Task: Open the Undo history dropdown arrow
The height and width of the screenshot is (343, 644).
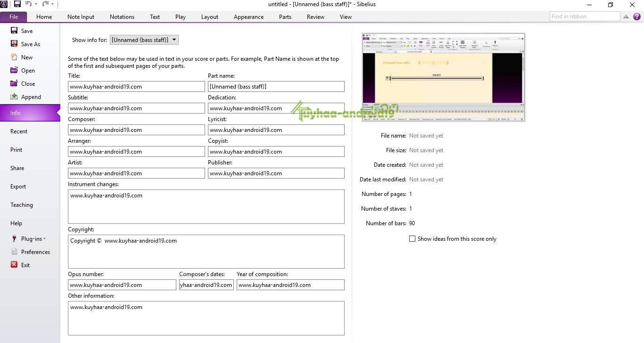Action: (x=35, y=4)
